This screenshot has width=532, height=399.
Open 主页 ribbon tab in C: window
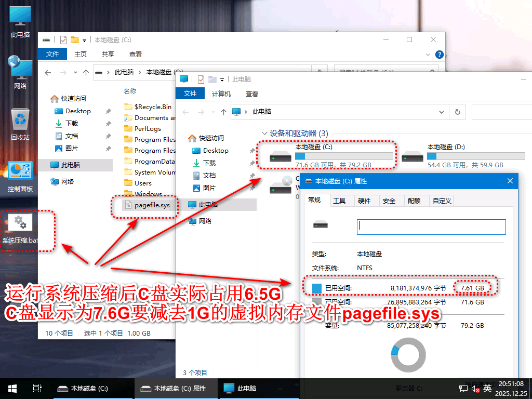click(81, 54)
